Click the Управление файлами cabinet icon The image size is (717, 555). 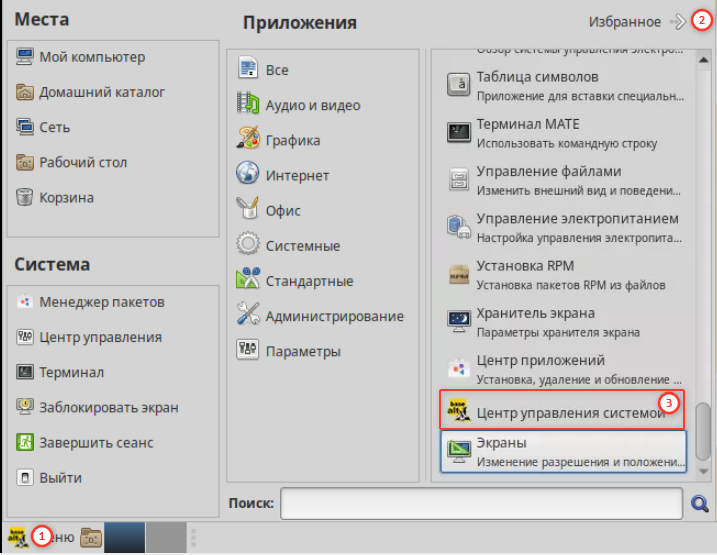459,180
